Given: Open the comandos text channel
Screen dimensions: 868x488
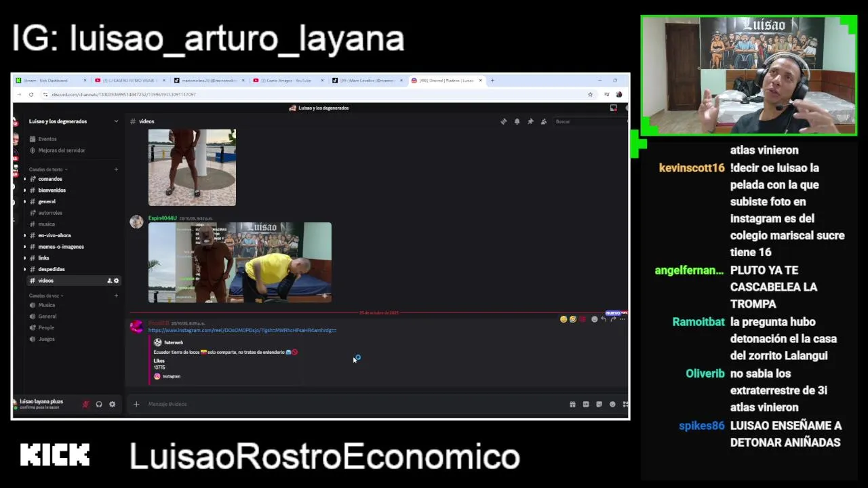Looking at the screenshot, I should 50,179.
